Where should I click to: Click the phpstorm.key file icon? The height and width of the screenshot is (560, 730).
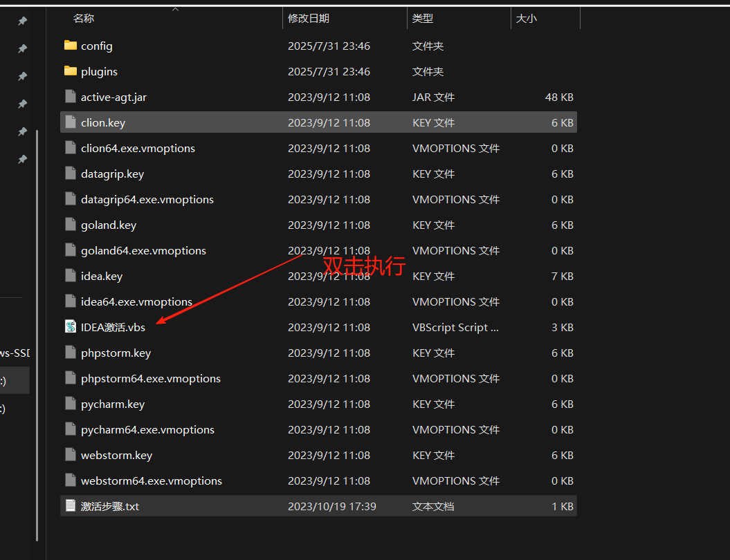tap(71, 352)
